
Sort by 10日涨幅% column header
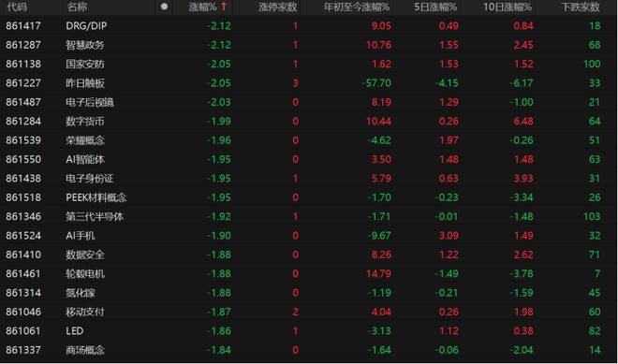click(x=508, y=7)
